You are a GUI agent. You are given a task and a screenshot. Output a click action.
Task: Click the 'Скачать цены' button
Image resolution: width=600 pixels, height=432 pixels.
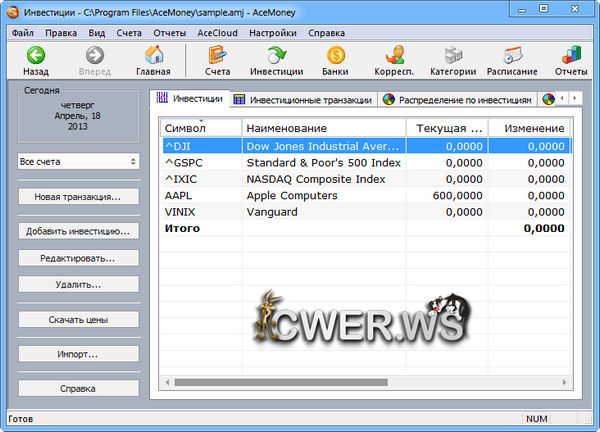[78, 320]
